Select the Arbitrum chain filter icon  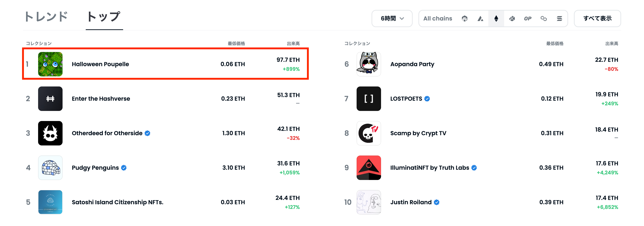[x=464, y=19]
